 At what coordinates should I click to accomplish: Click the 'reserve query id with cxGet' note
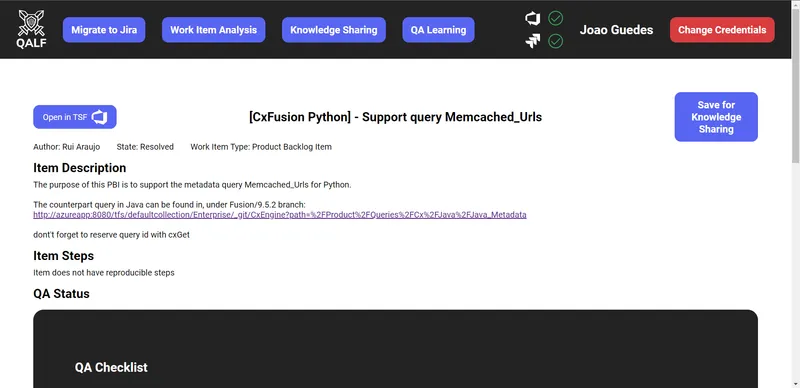coord(111,235)
